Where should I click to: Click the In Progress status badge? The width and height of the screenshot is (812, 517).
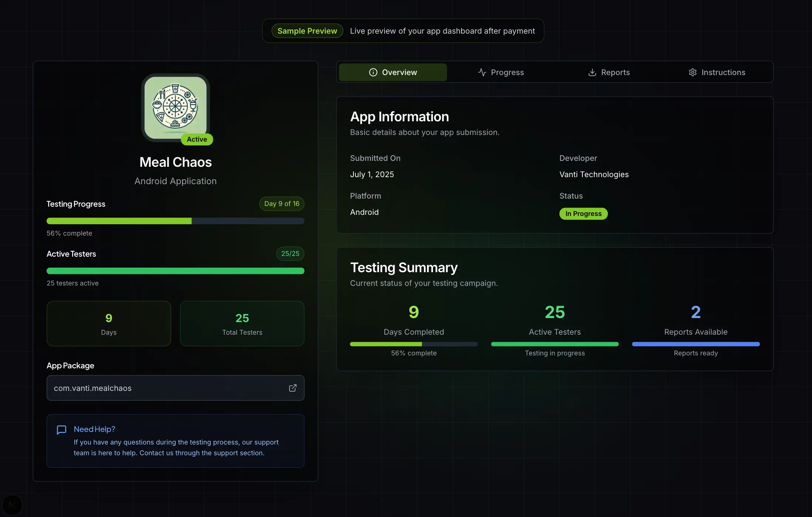(x=583, y=214)
